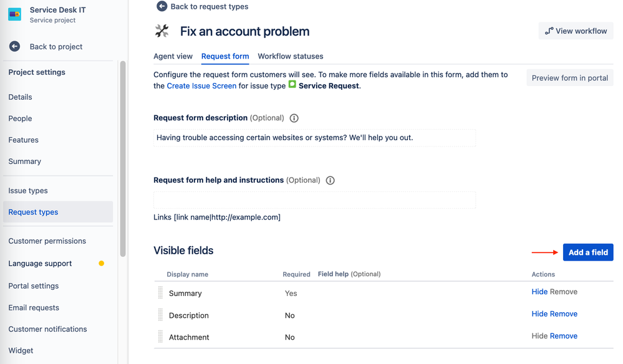
Task: Remove the Attachment field
Action: tap(563, 336)
